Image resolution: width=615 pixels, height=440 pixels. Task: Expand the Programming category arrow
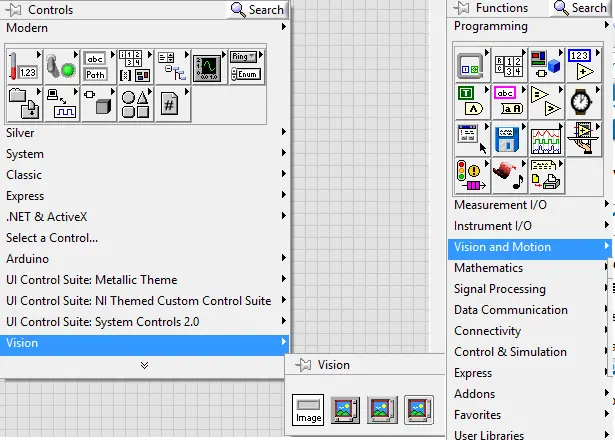[x=607, y=25]
